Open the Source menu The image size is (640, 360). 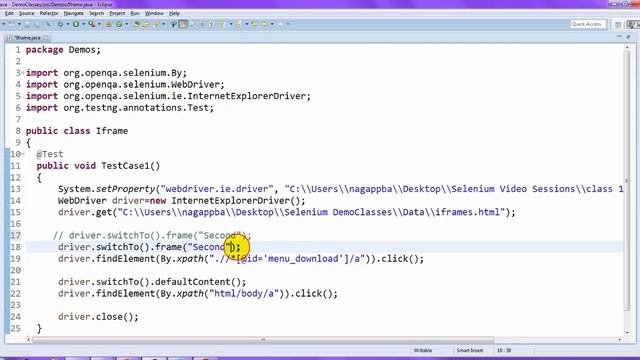coord(27,13)
